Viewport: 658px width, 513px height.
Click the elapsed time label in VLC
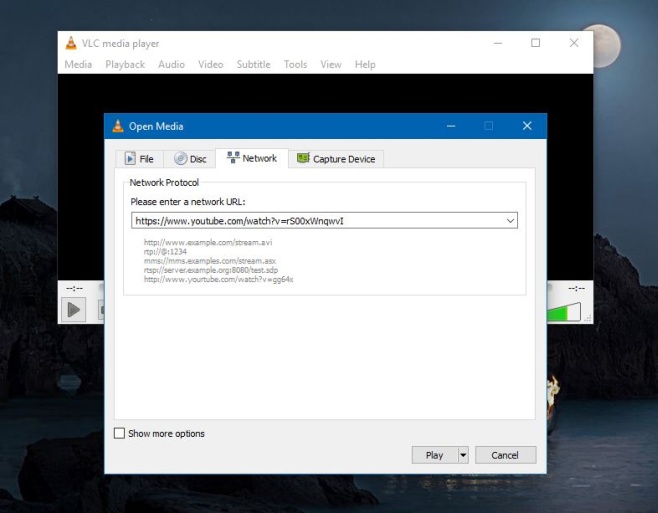point(75,288)
